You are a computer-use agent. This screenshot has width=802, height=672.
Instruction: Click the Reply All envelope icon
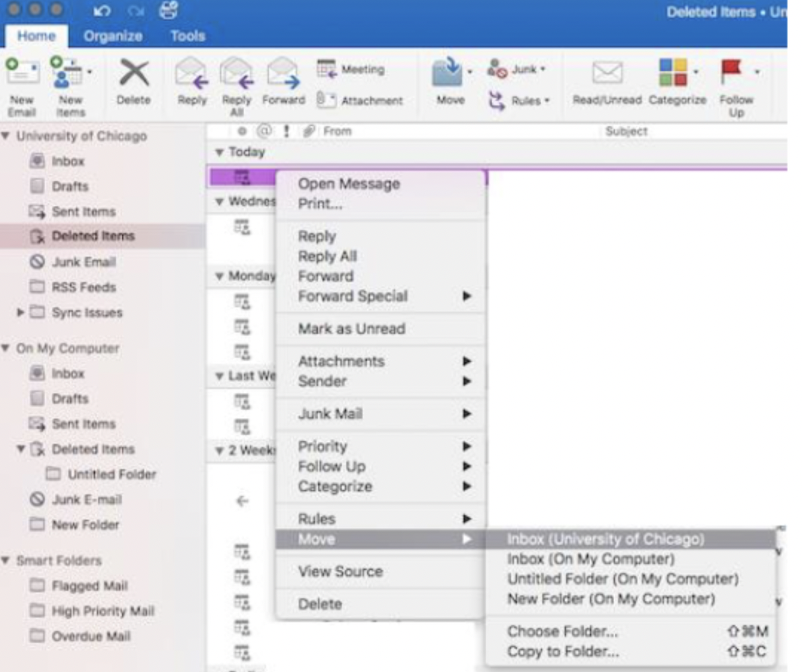(236, 73)
